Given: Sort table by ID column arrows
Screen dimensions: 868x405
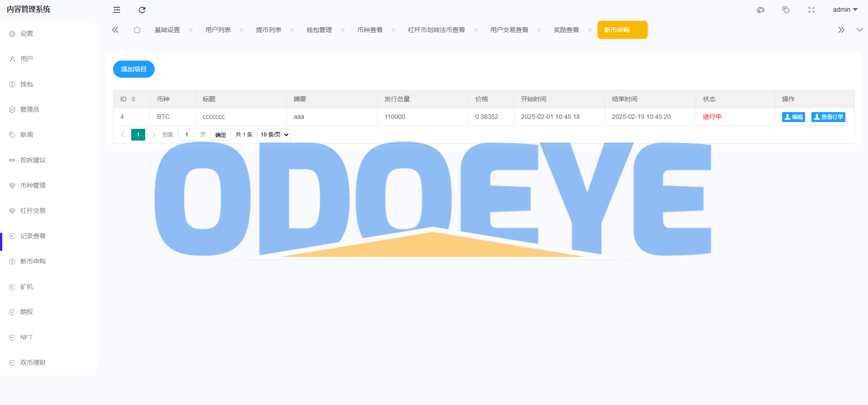Looking at the screenshot, I should tap(133, 99).
